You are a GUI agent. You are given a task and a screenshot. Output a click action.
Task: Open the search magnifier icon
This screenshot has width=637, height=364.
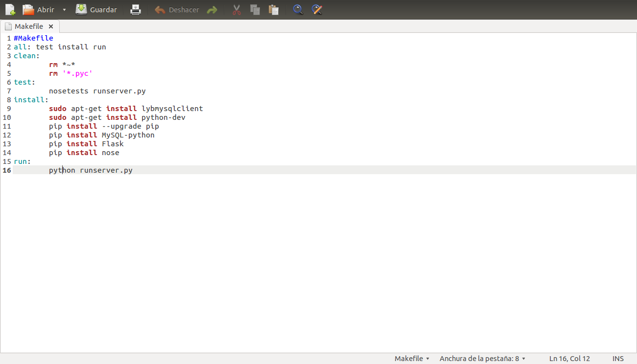pyautogui.click(x=298, y=9)
